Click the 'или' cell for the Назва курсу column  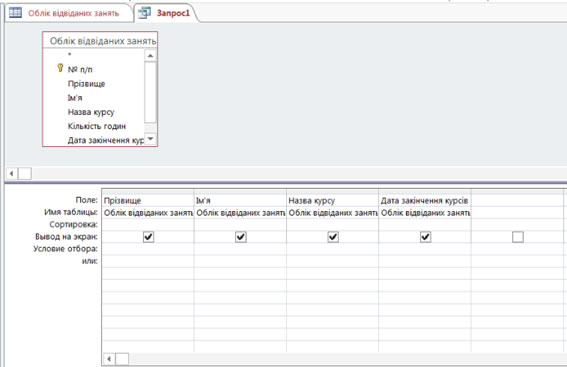pos(332,261)
